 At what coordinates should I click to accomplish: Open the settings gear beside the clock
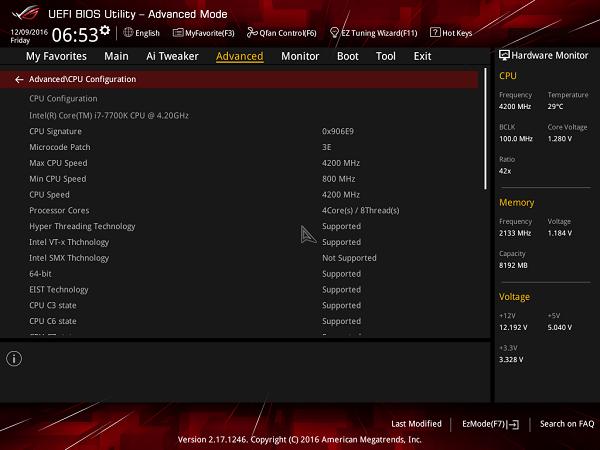tap(105, 30)
